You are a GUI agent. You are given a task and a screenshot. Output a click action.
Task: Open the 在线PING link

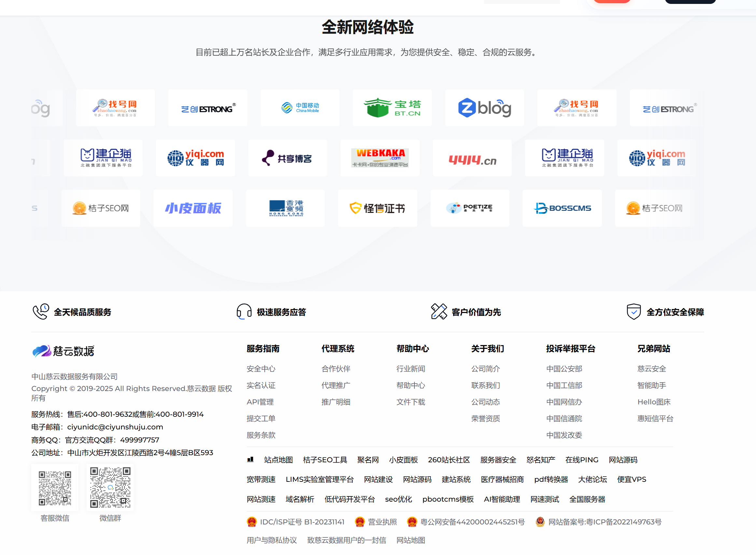point(582,460)
